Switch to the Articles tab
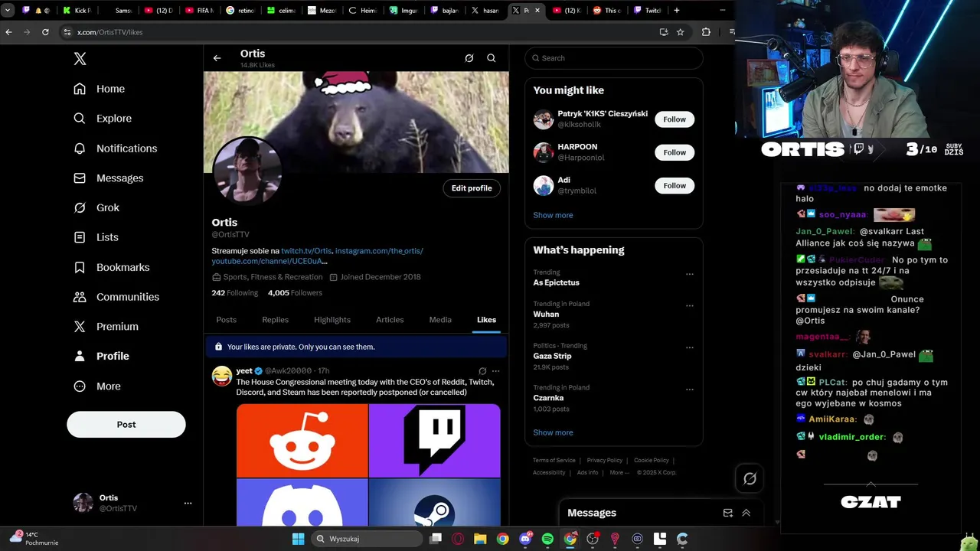Image resolution: width=980 pixels, height=551 pixels. [x=390, y=320]
